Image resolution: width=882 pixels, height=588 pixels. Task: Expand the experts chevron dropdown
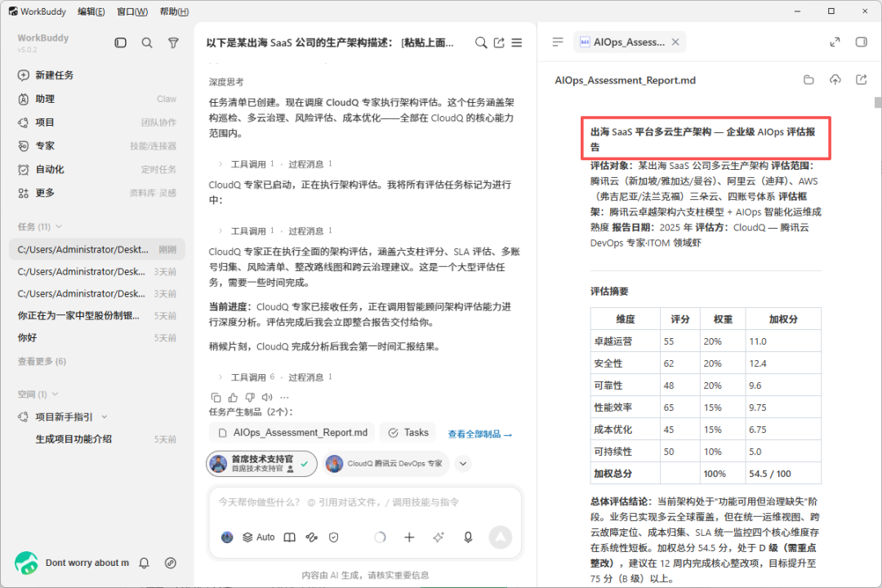coord(463,464)
